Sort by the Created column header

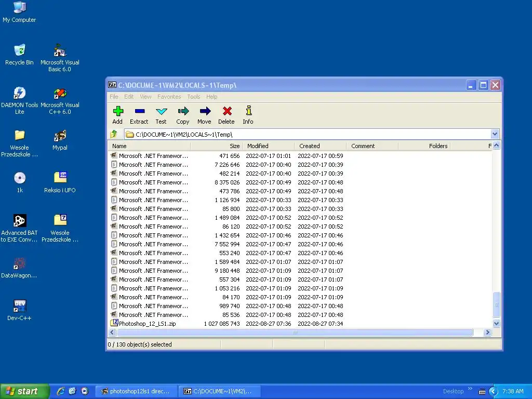coord(320,146)
